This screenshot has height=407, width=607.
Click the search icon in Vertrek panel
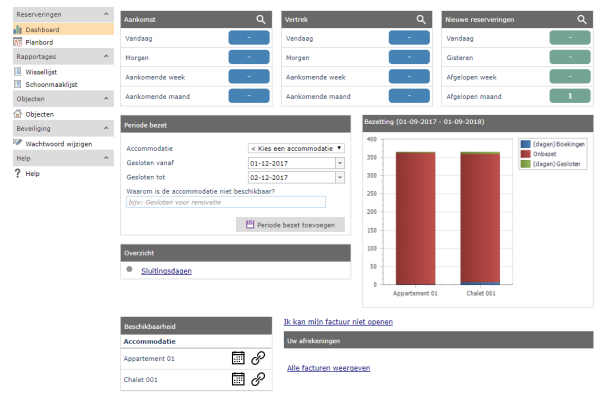coord(421,19)
